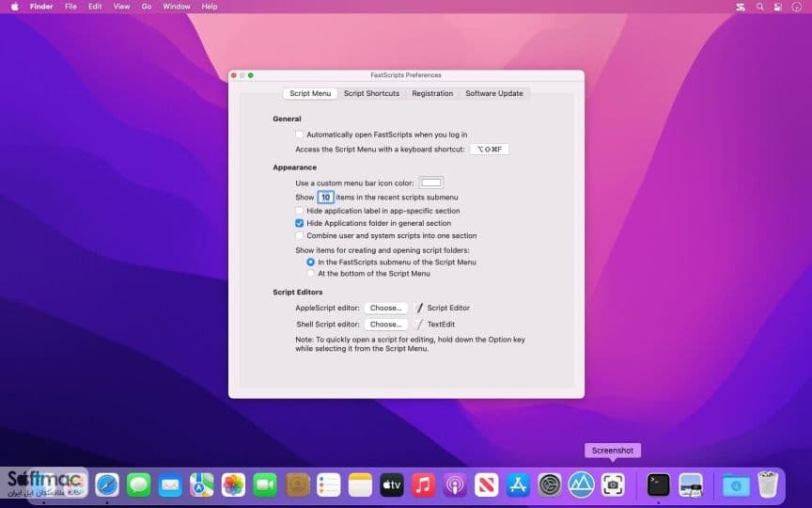Screen dimensions: 812x508
Task: Launch Siri from the menu bar
Action: point(796,7)
